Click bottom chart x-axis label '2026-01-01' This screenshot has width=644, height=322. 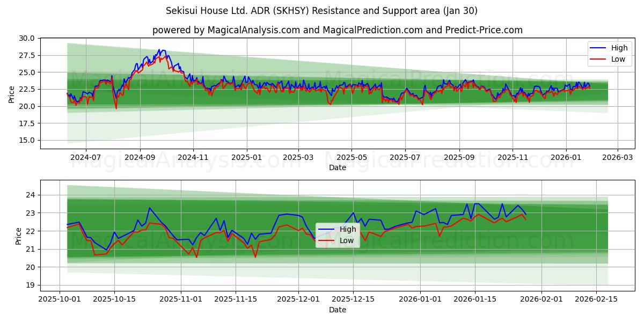419,301
